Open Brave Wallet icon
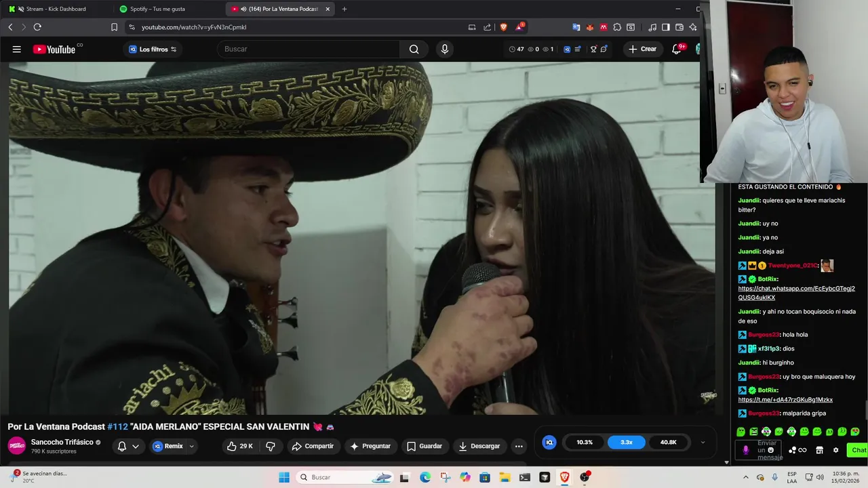868x488 pixels. tap(679, 27)
